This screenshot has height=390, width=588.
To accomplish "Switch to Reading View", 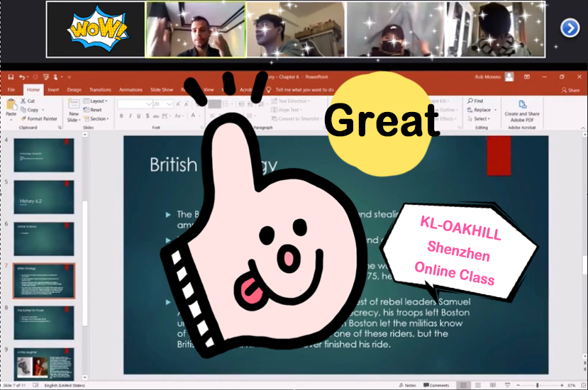I will tap(493, 385).
